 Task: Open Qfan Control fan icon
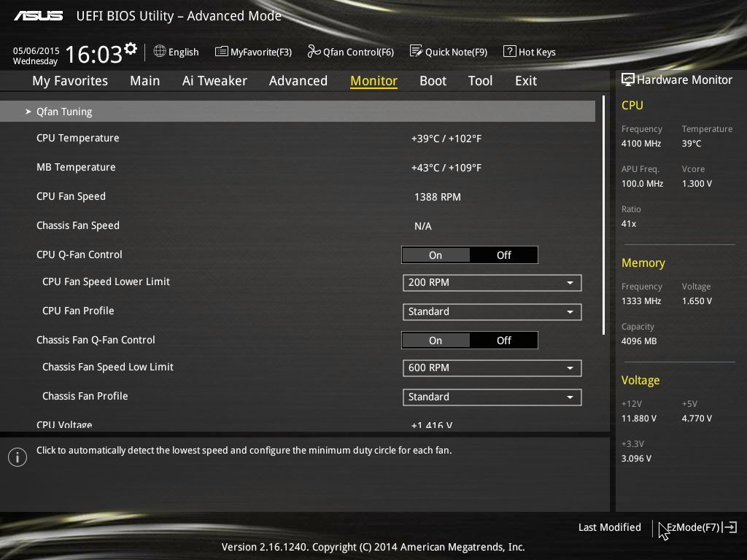coord(314,52)
